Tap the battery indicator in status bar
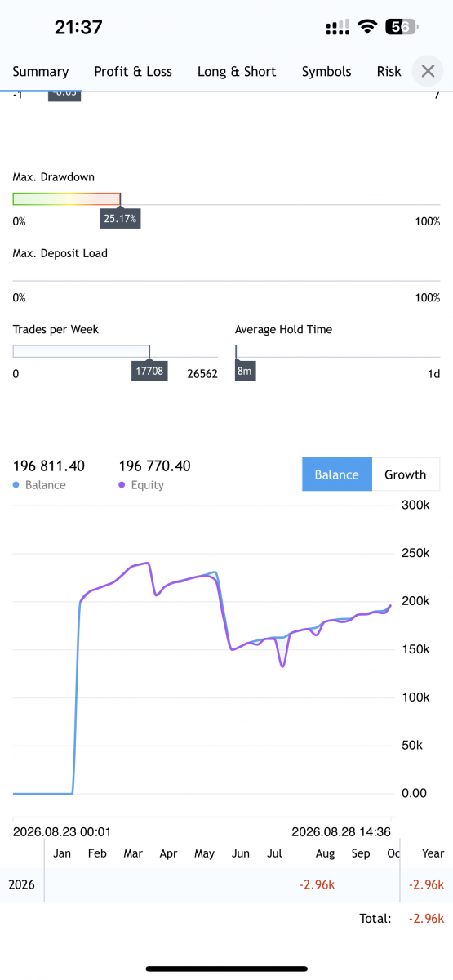 (x=402, y=27)
